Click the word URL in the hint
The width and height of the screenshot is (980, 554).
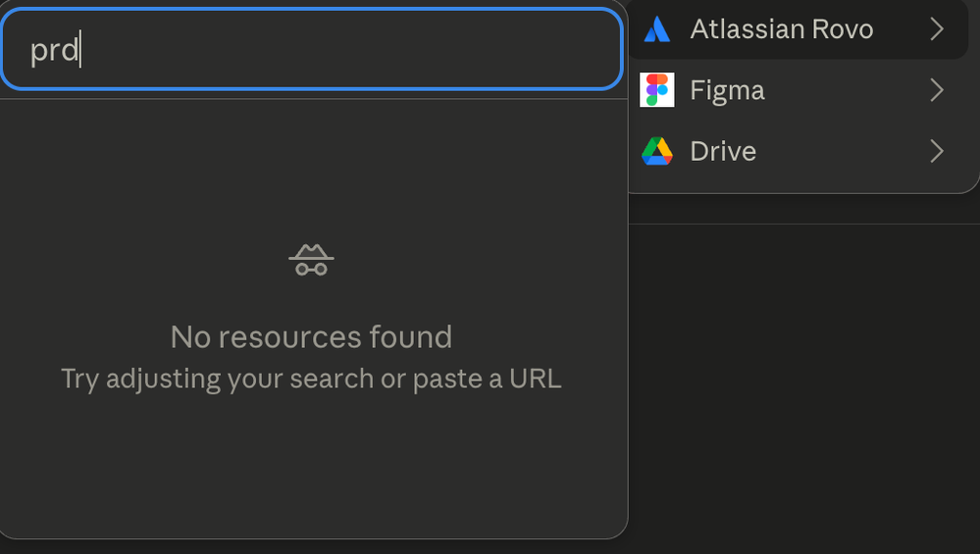click(535, 378)
